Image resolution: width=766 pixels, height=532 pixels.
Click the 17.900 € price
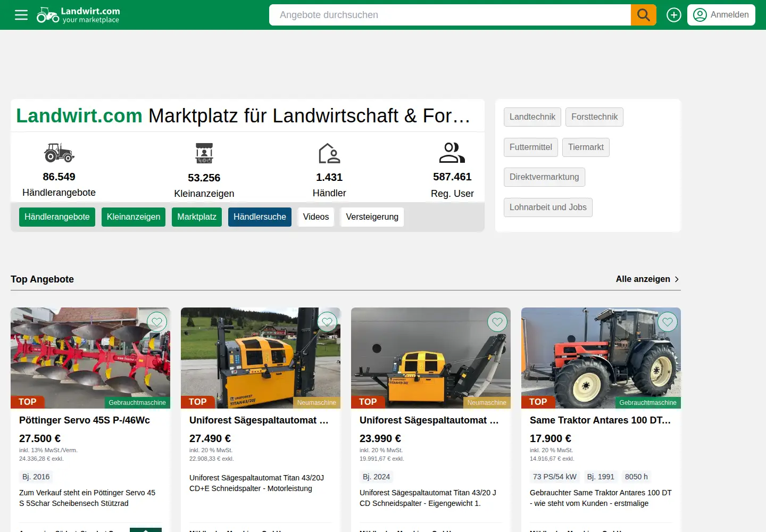(x=551, y=439)
